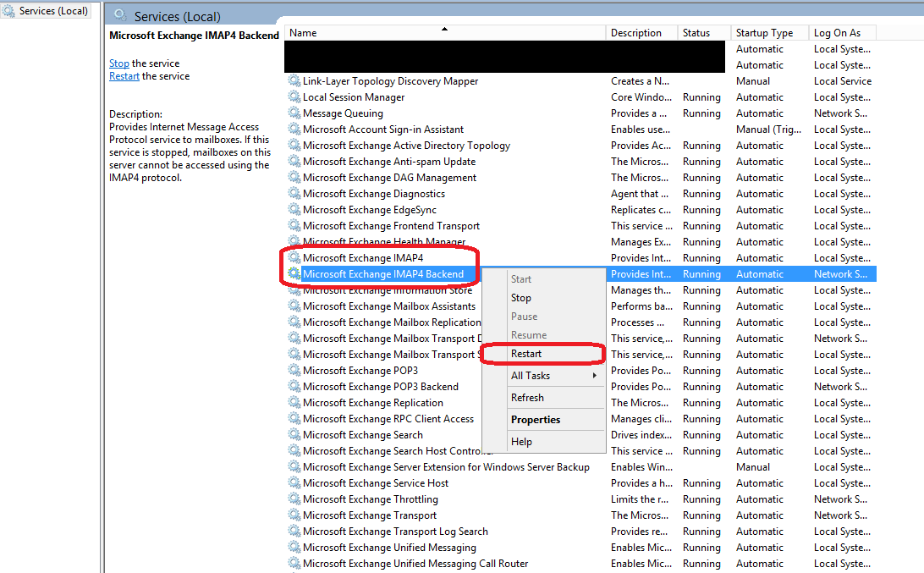Viewport: 924px width, 573px height.
Task: Select Microsoft Exchange Mailbox Transport Submission row
Action: (580, 355)
